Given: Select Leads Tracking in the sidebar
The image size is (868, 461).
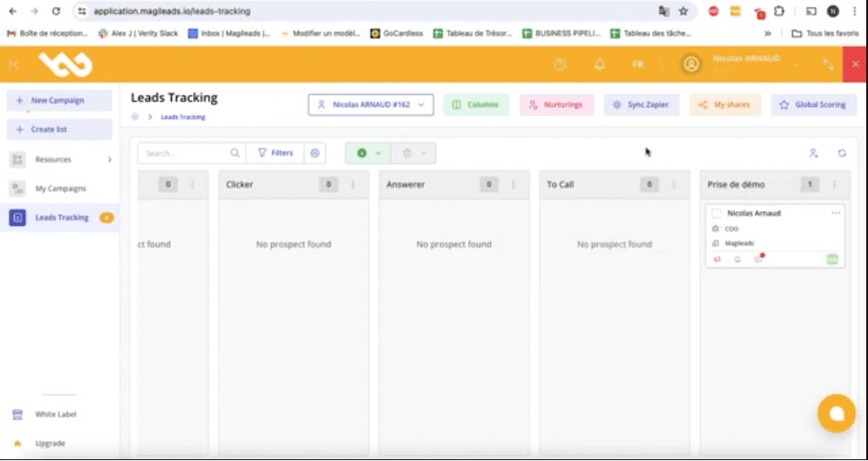Looking at the screenshot, I should (61, 218).
